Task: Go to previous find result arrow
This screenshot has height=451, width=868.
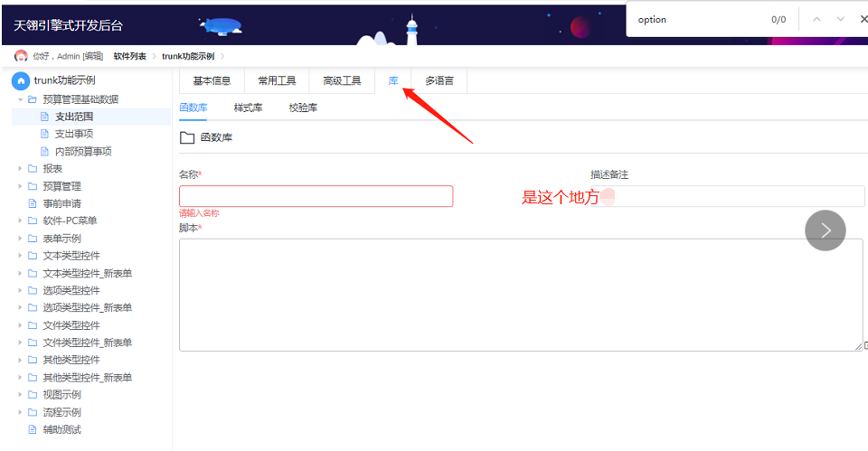Action: tap(816, 19)
